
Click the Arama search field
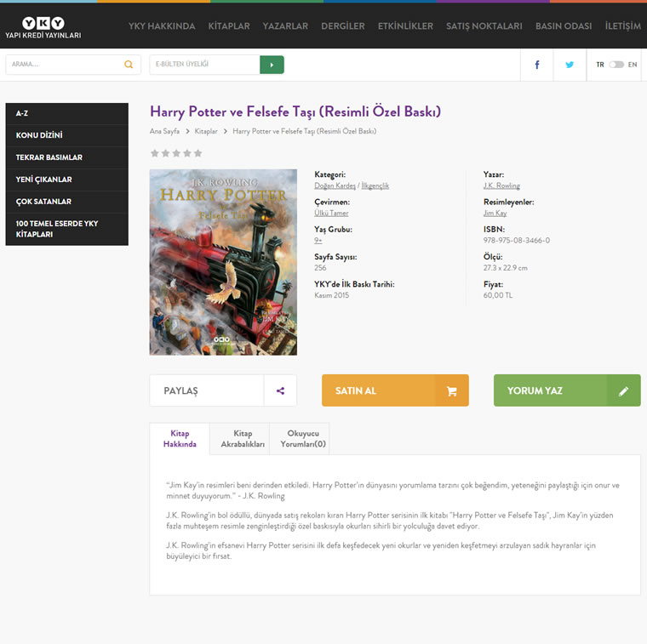pyautogui.click(x=64, y=65)
